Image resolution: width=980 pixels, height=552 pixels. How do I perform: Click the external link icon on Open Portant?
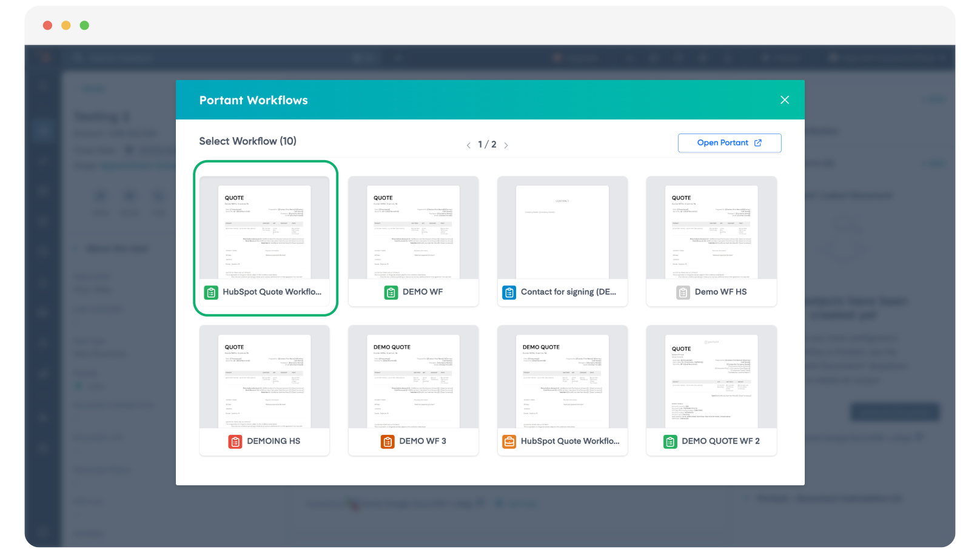[x=757, y=143]
